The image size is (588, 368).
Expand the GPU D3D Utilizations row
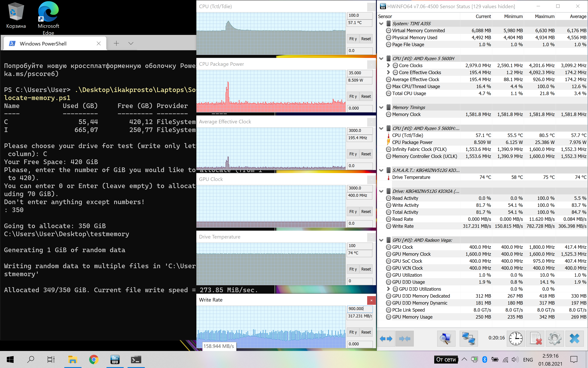(388, 289)
